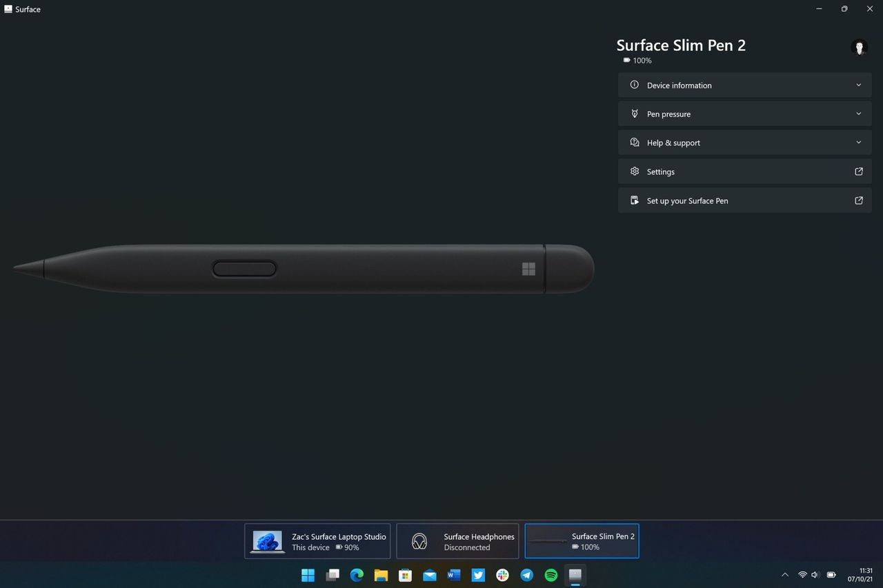
Task: Open Task View from the taskbar
Action: 333,575
